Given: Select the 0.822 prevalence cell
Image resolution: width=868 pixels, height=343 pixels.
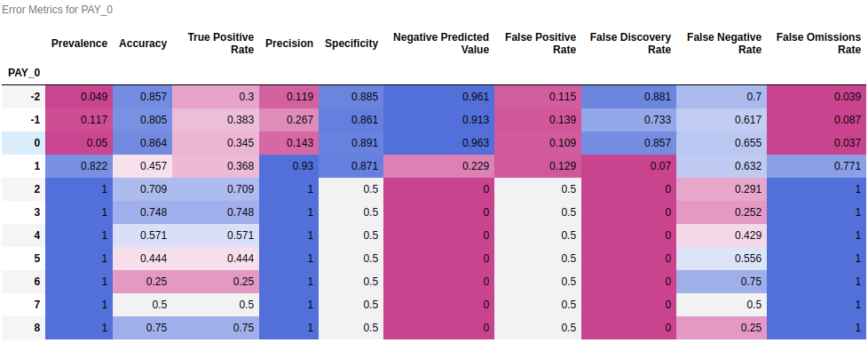Looking at the screenshot, I should click(79, 166).
